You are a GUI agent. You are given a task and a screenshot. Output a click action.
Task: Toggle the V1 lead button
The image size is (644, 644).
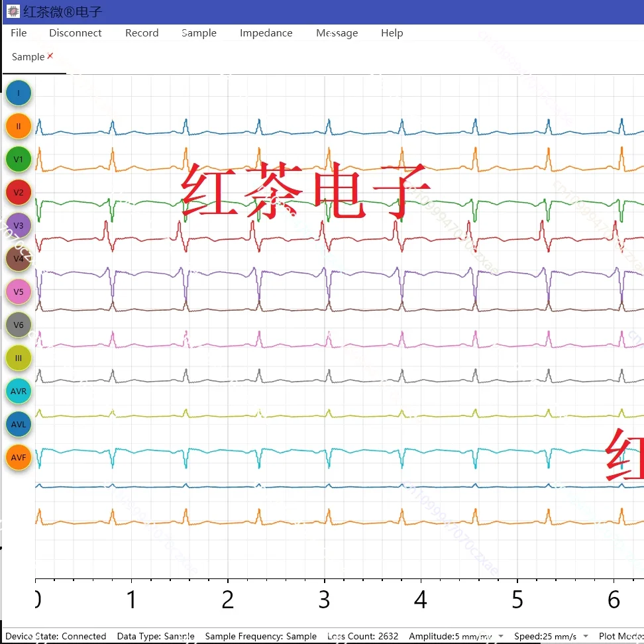click(19, 160)
